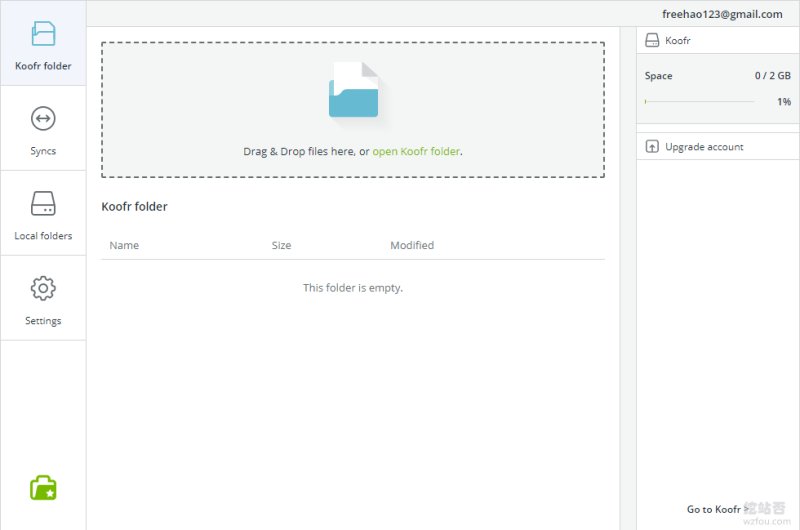This screenshot has height=530, width=800.
Task: Click the Upgrade account arrow icon
Action: point(652,146)
